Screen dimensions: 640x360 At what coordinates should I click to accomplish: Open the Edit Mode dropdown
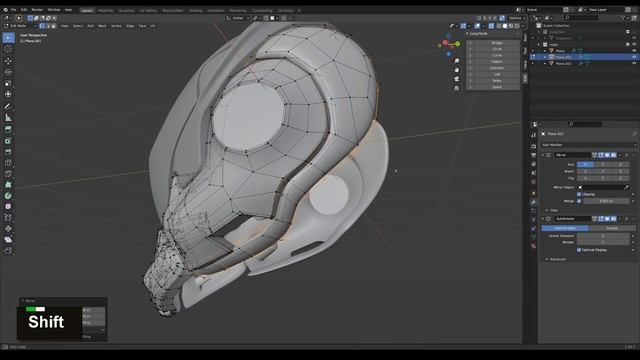(x=20, y=26)
